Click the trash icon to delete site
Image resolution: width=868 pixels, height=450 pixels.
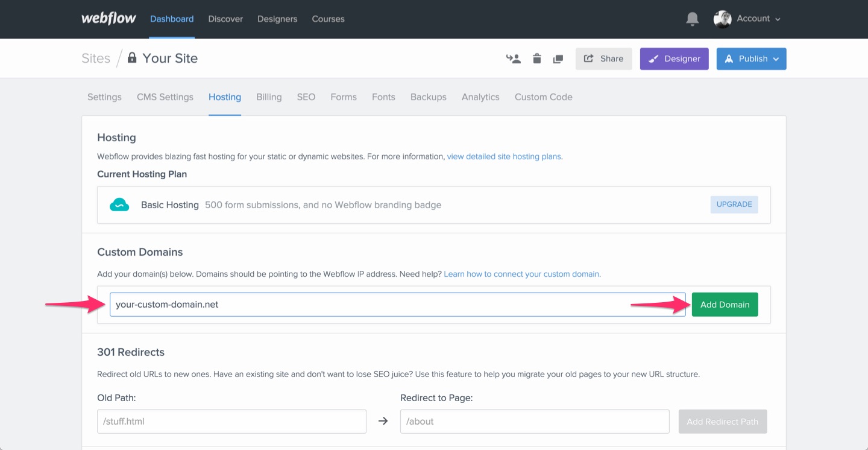pos(537,59)
